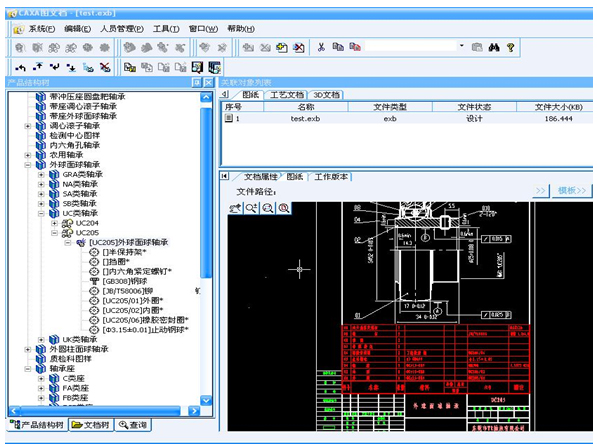Expand the 农用轴承 tree node

tap(27, 155)
